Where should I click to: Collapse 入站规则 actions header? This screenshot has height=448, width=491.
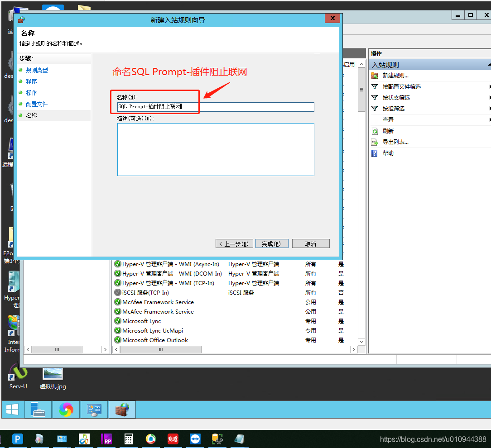[x=489, y=65]
